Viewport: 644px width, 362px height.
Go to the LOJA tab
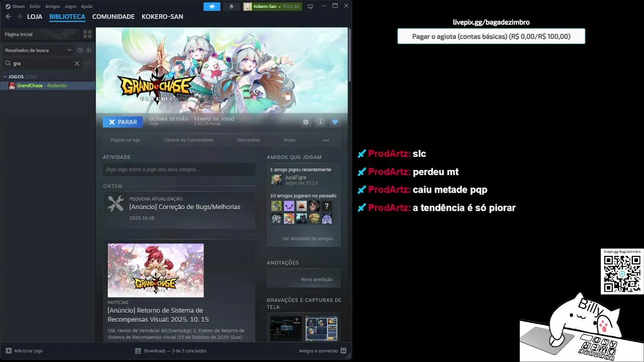pos(35,17)
